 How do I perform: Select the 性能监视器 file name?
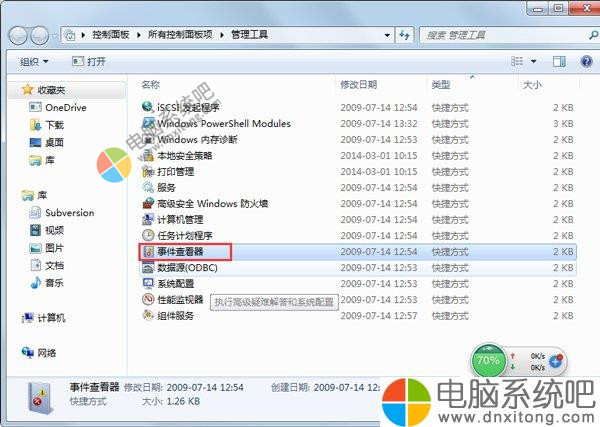pyautogui.click(x=180, y=300)
